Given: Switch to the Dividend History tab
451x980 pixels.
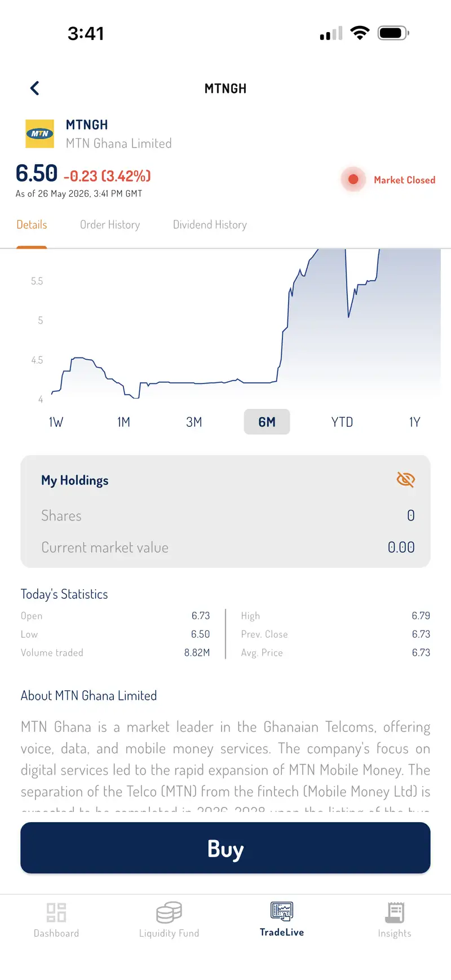Looking at the screenshot, I should pos(210,224).
